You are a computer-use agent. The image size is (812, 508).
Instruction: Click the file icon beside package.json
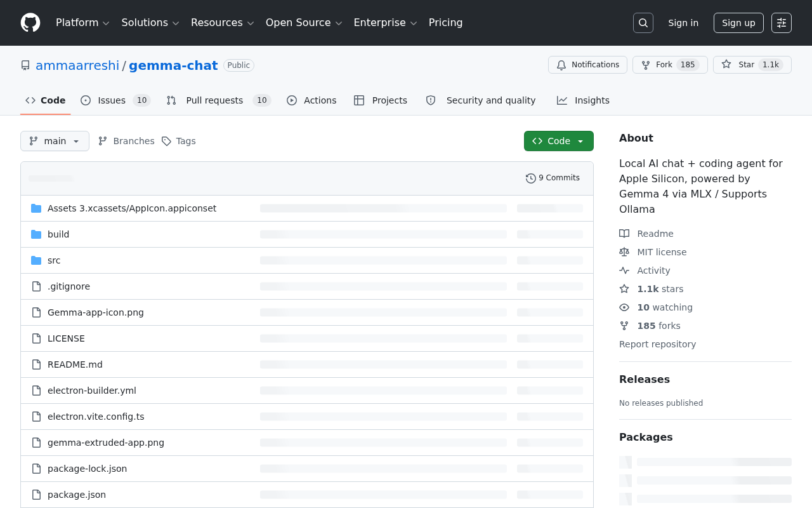pos(36,495)
